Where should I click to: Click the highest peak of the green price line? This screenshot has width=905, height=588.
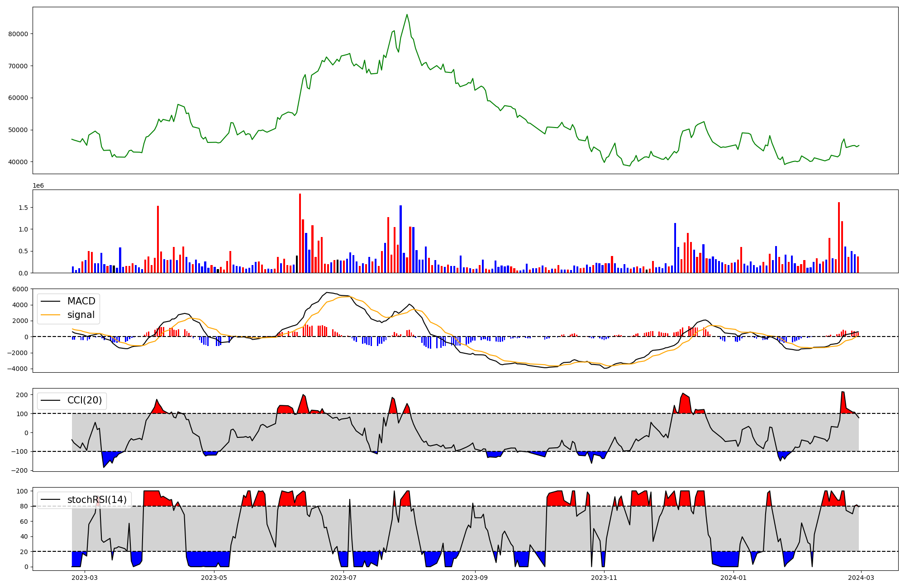tap(407, 14)
